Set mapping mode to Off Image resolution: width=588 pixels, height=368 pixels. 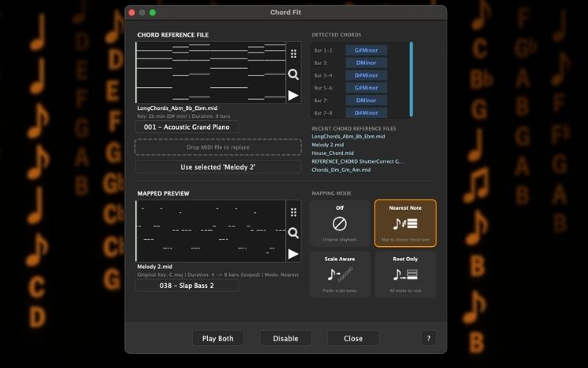340,223
